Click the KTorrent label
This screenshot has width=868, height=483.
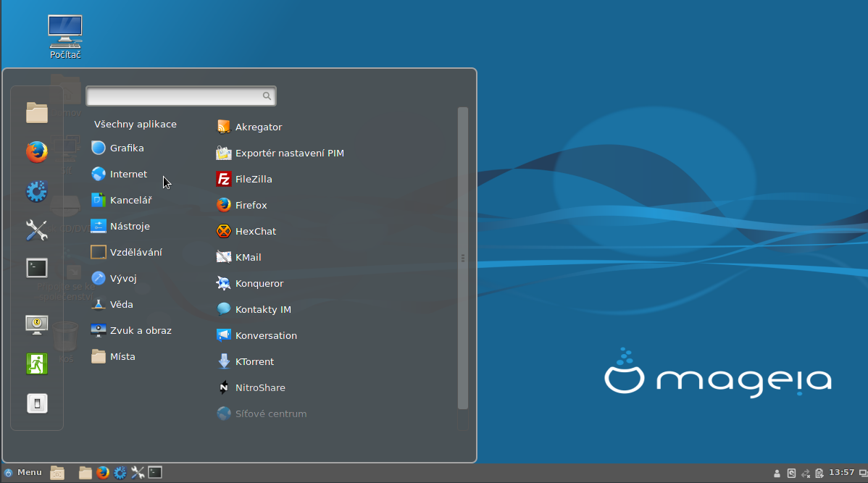254,361
